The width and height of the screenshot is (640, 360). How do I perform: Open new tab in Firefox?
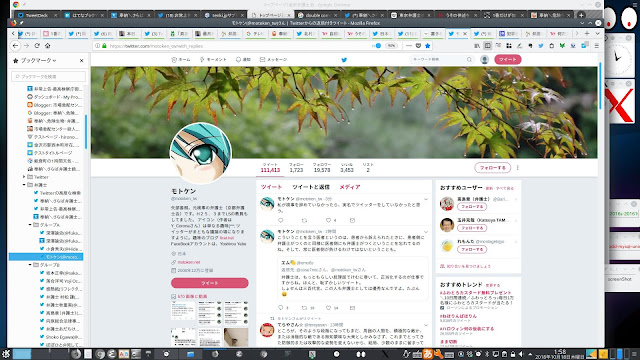[587, 33]
